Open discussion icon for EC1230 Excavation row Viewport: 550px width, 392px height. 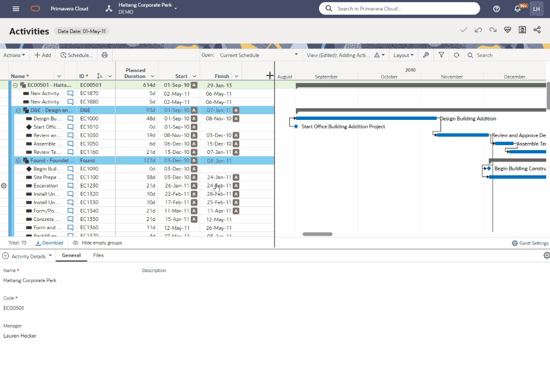pyautogui.click(x=70, y=186)
